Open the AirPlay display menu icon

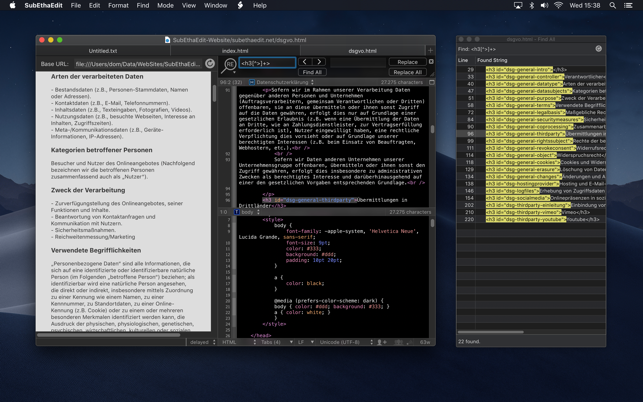(518, 5)
